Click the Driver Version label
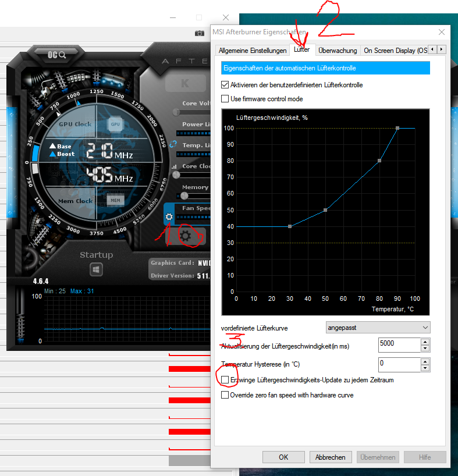Screen dimensions: 458x476 click(172, 276)
